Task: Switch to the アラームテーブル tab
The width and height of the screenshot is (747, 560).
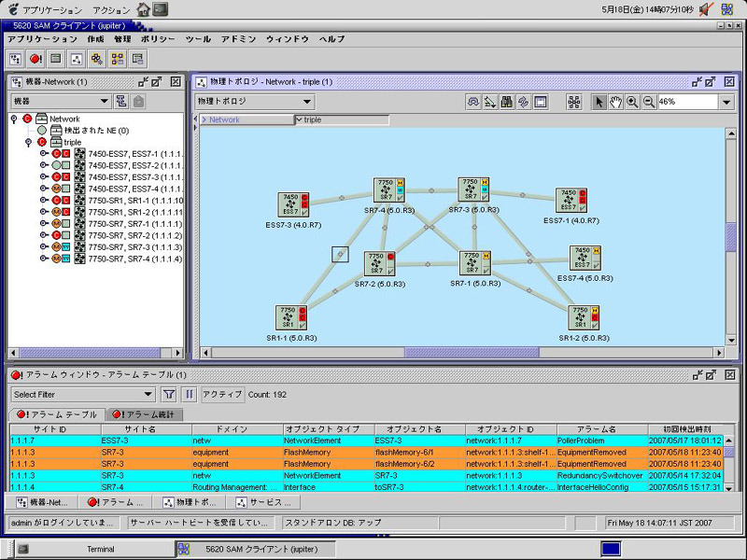Action: coord(58,414)
